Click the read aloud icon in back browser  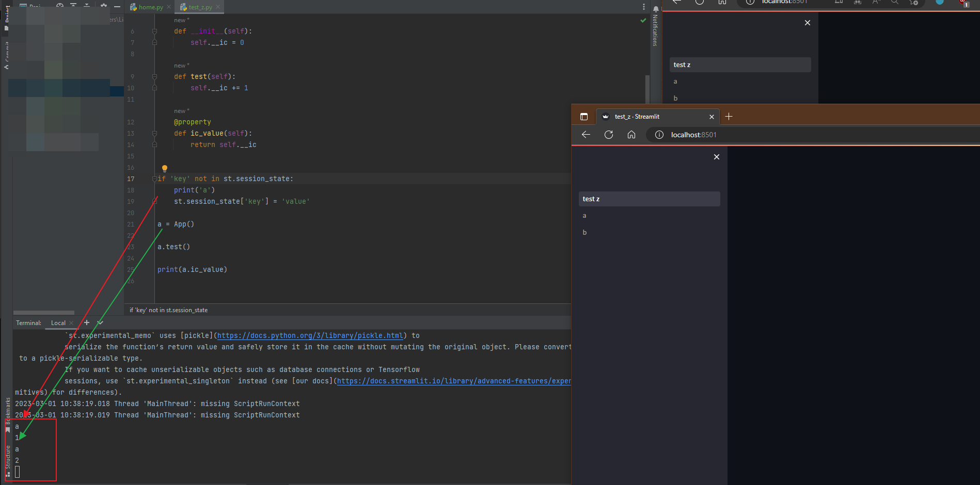pos(876,2)
